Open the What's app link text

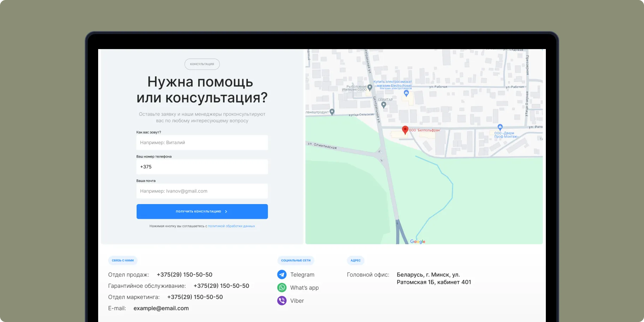[x=304, y=288]
